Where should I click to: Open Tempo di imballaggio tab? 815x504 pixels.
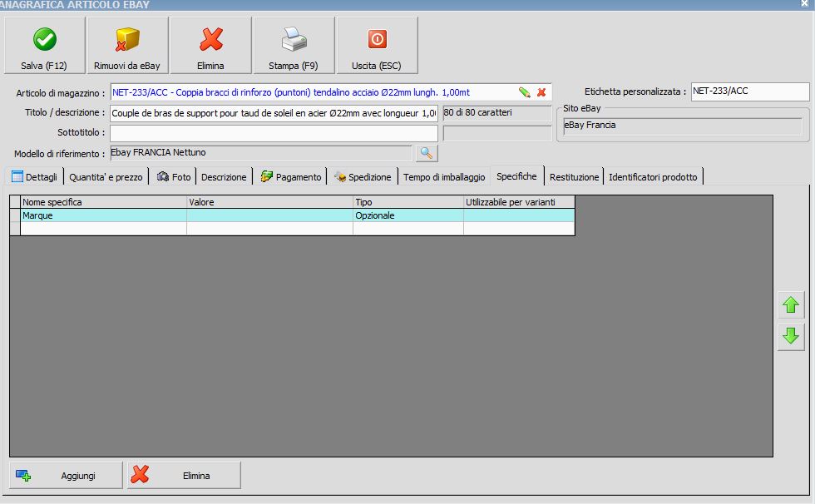tap(444, 177)
